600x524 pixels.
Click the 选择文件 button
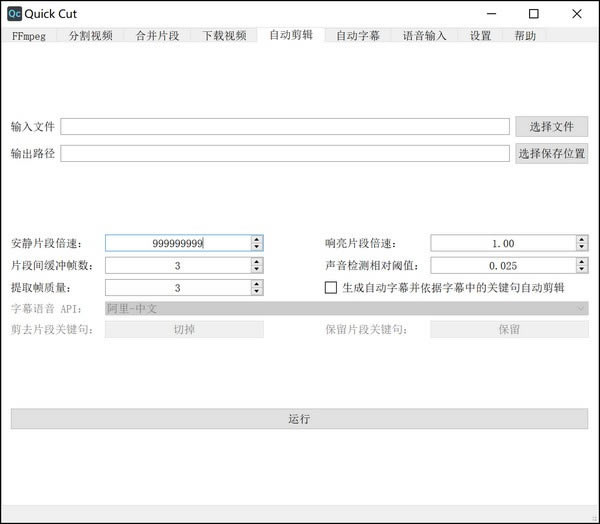tap(551, 127)
